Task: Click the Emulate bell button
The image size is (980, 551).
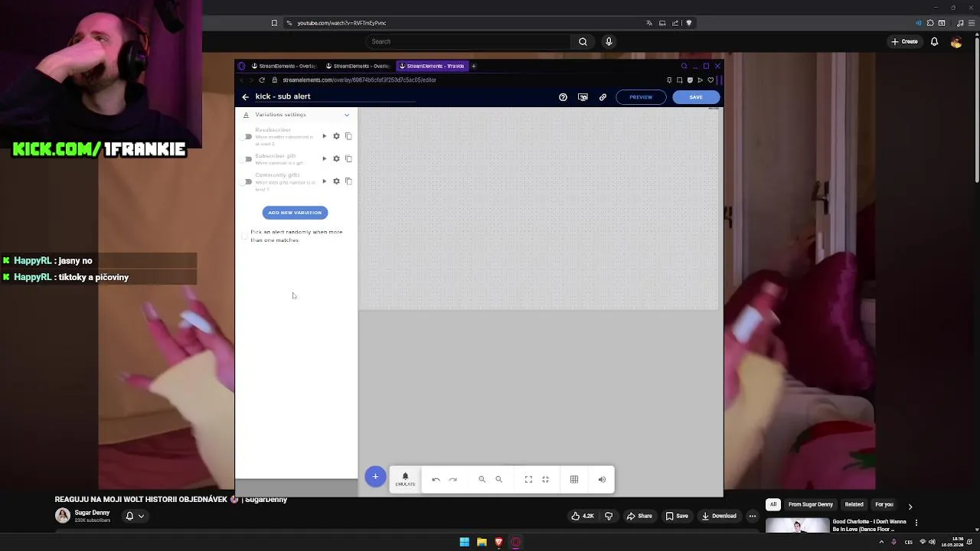Action: (x=405, y=479)
